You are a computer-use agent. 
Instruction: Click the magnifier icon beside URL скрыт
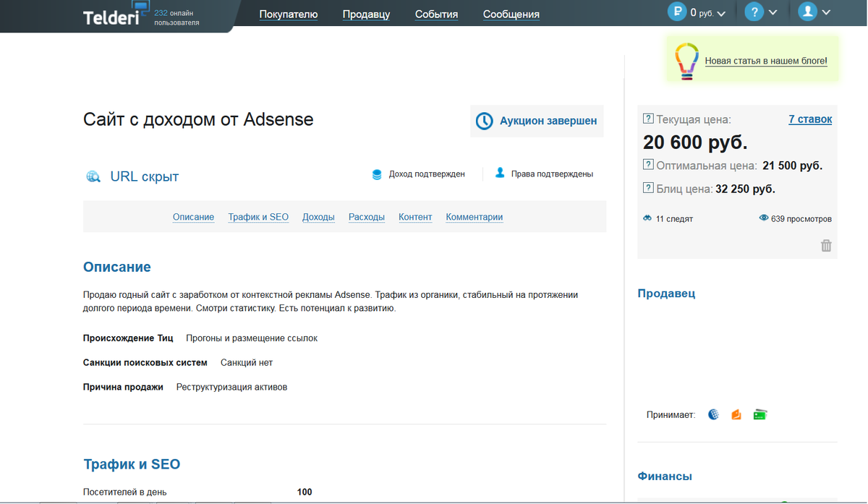click(x=93, y=176)
